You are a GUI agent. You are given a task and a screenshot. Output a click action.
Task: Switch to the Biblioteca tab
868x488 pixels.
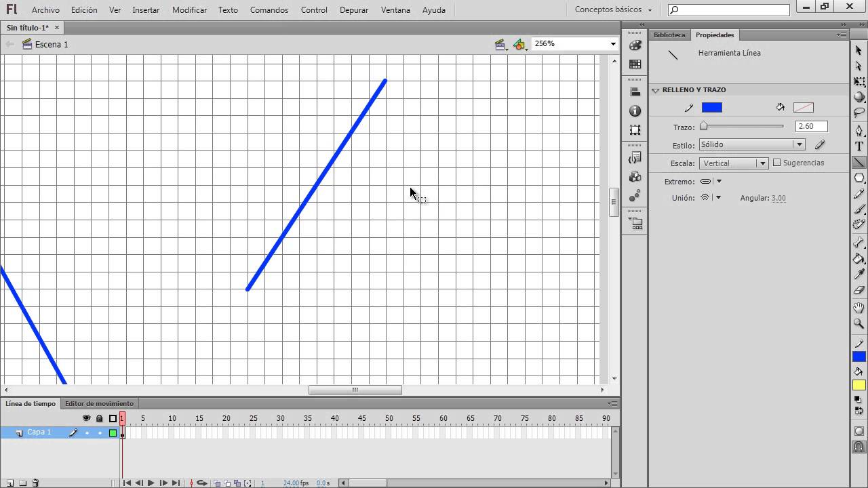(669, 35)
